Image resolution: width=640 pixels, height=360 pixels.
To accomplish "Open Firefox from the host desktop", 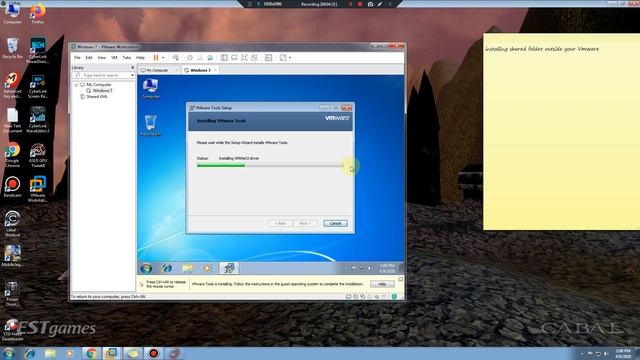I will (37, 13).
